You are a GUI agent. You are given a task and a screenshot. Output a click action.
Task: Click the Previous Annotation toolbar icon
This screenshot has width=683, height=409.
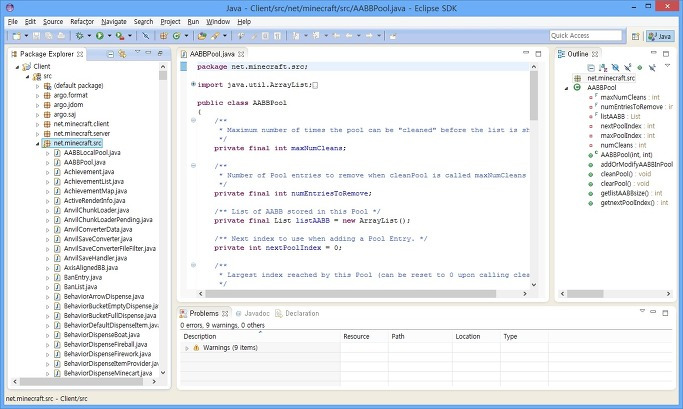click(316, 36)
